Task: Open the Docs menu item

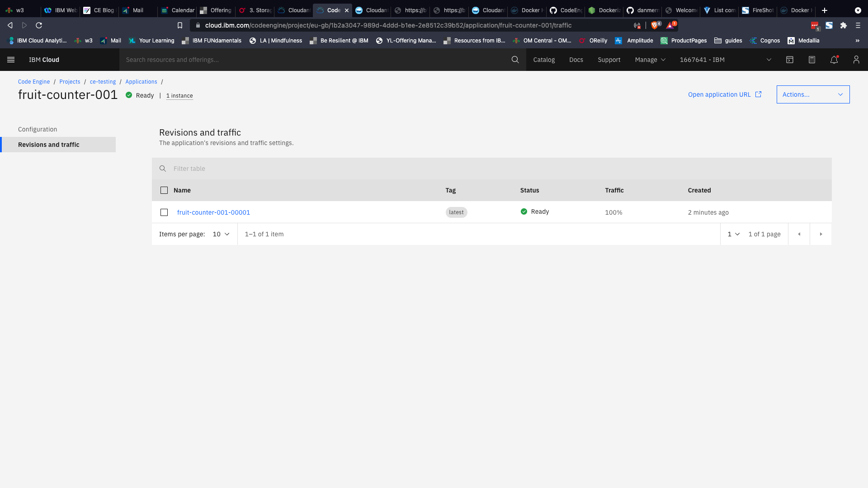Action: coord(576,60)
